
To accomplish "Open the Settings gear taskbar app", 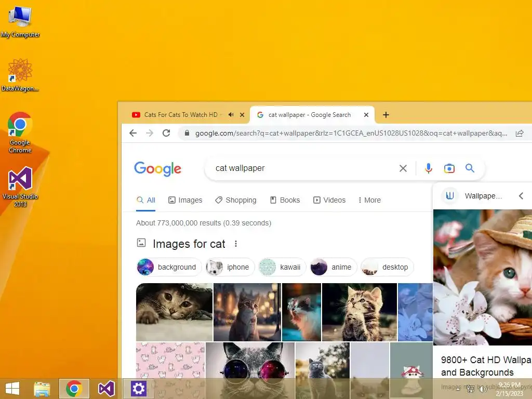I will tap(138, 389).
